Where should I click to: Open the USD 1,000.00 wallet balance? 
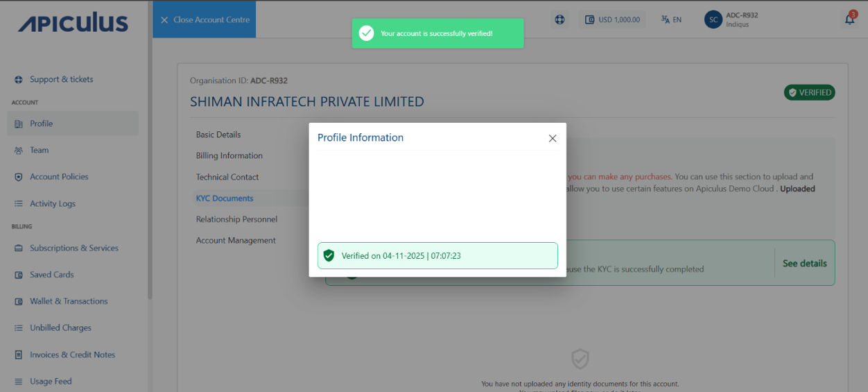[x=612, y=19]
